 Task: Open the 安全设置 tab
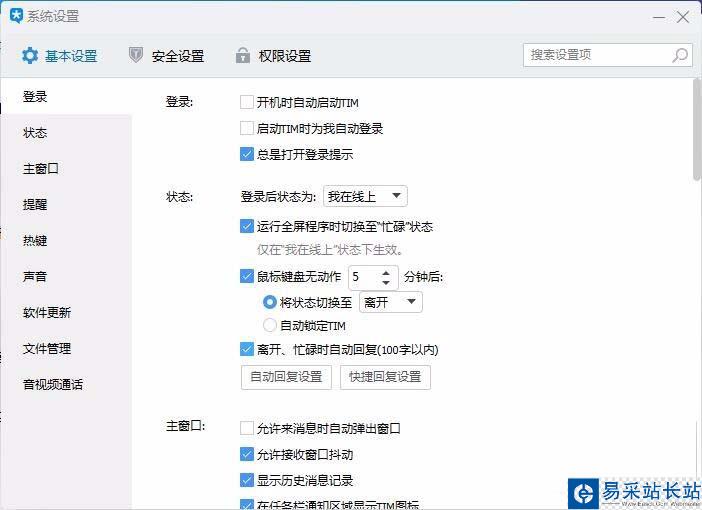pos(167,56)
